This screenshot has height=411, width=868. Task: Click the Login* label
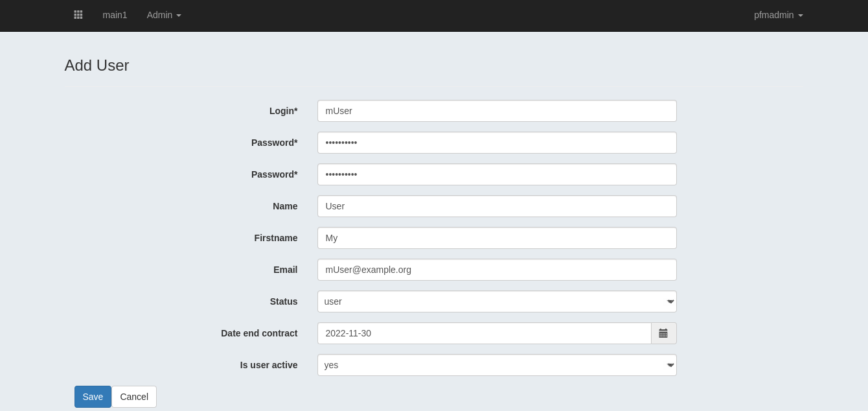[x=284, y=111]
